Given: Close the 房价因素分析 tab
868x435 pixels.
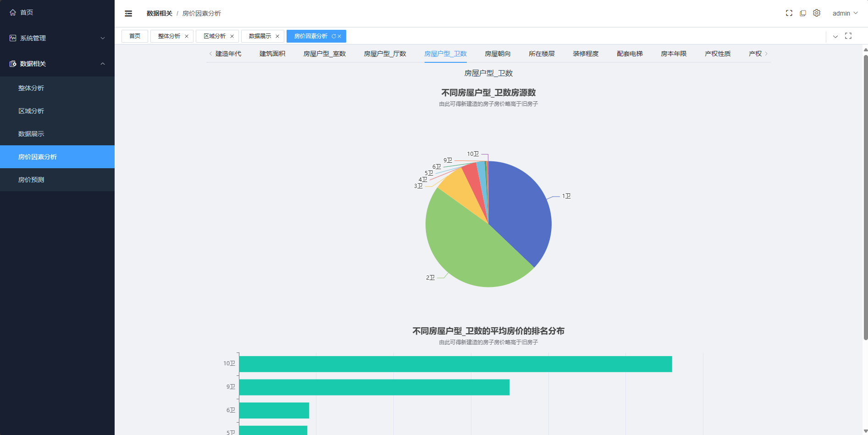Looking at the screenshot, I should pyautogui.click(x=339, y=36).
